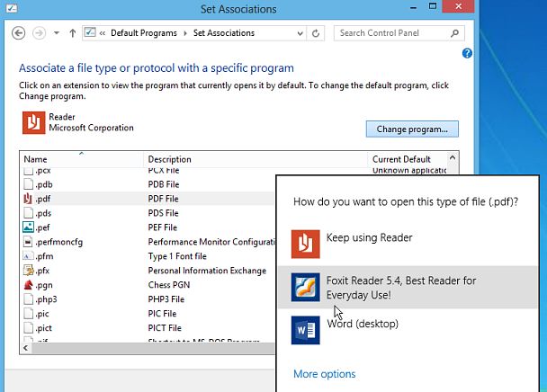Image resolution: width=547 pixels, height=392 pixels.
Task: Select the .pict file icon
Action: [x=28, y=327]
